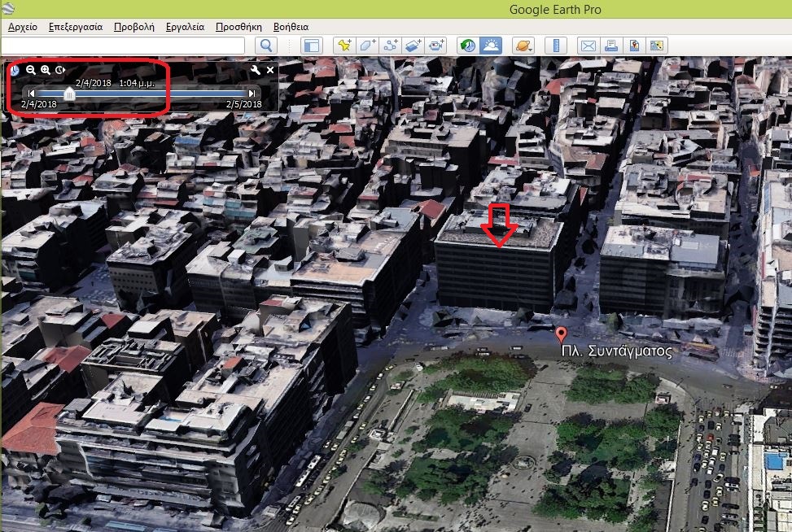View in Google Maps icon

(657, 46)
